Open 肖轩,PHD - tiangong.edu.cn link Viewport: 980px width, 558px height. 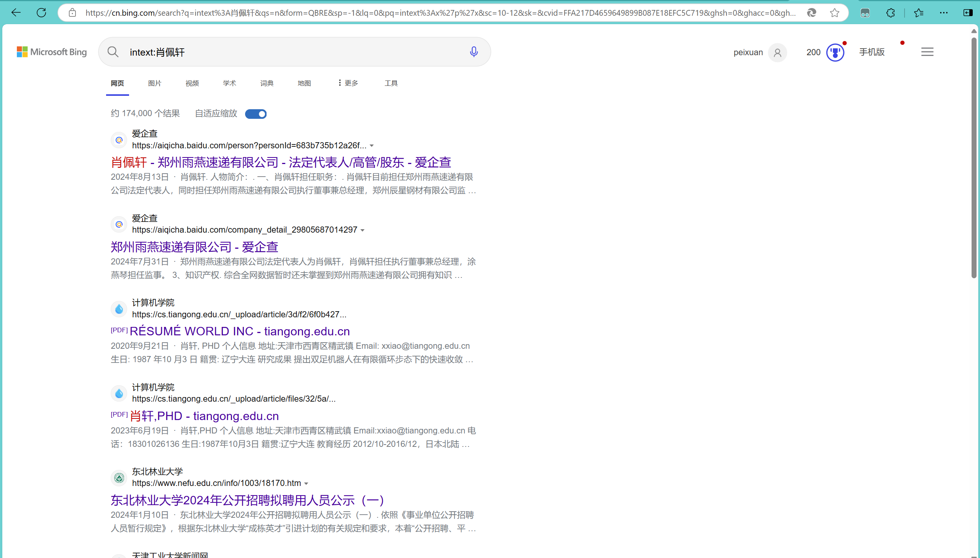pyautogui.click(x=204, y=416)
